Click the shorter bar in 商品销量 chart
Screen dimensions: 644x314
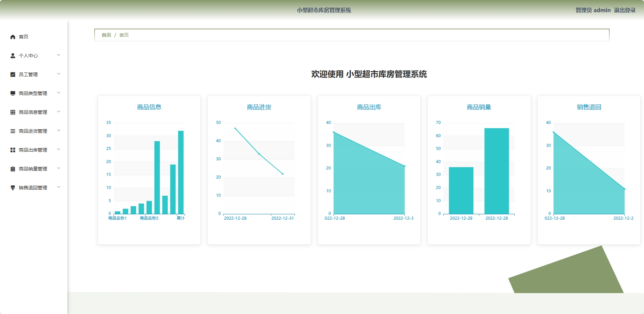pos(461,190)
